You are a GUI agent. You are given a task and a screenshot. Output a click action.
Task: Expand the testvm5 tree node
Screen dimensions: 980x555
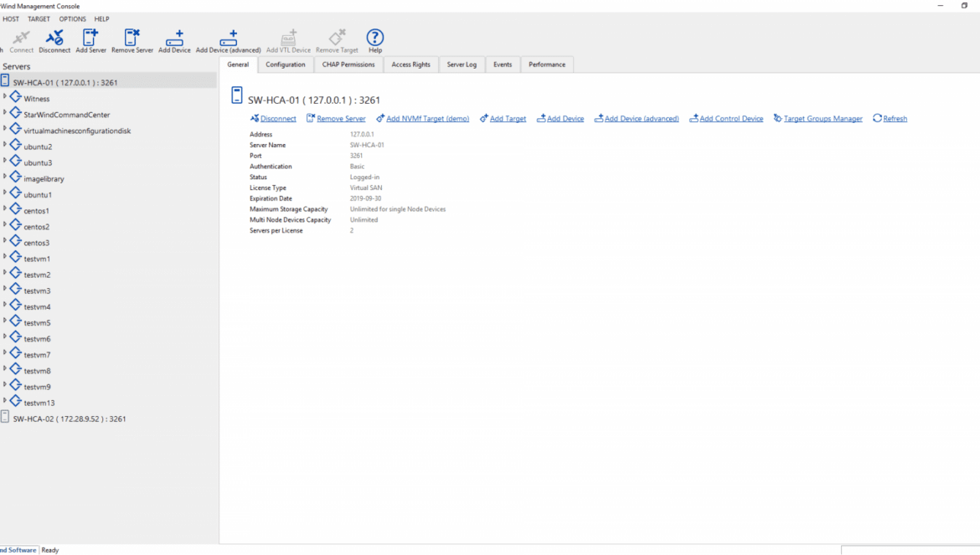tap(5, 321)
